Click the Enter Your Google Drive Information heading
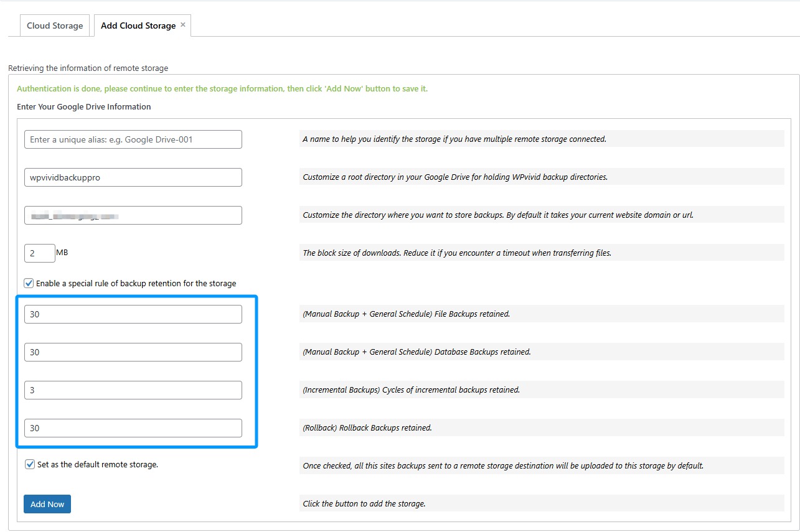800x532 pixels. [x=83, y=106]
